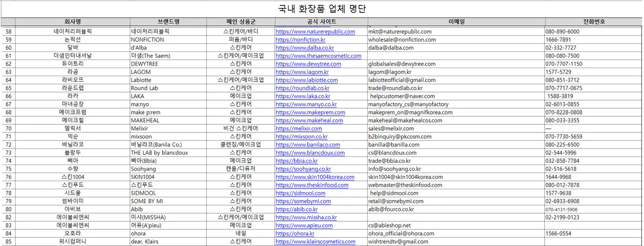The width and height of the screenshot is (644, 246).
Task: Select the product cell 비건 스킨케어
Action: pos(242,129)
